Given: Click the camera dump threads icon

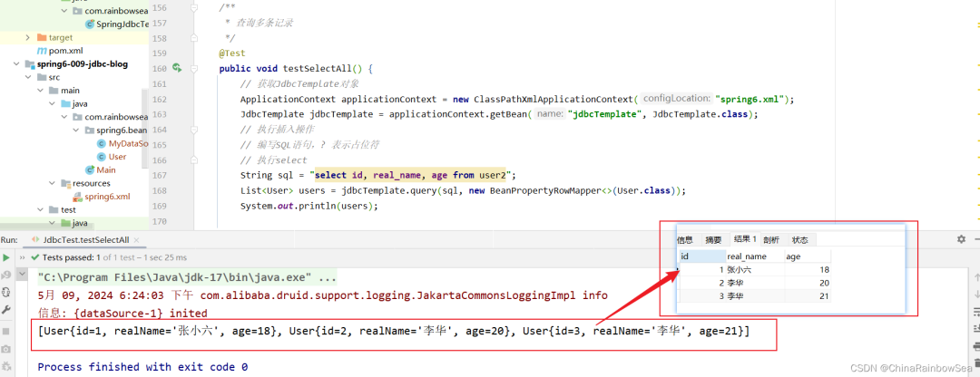Looking at the screenshot, I should [5, 348].
